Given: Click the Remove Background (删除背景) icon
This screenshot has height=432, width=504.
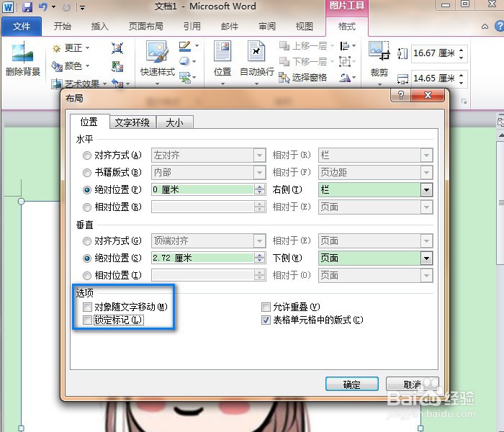Looking at the screenshot, I should [x=22, y=53].
